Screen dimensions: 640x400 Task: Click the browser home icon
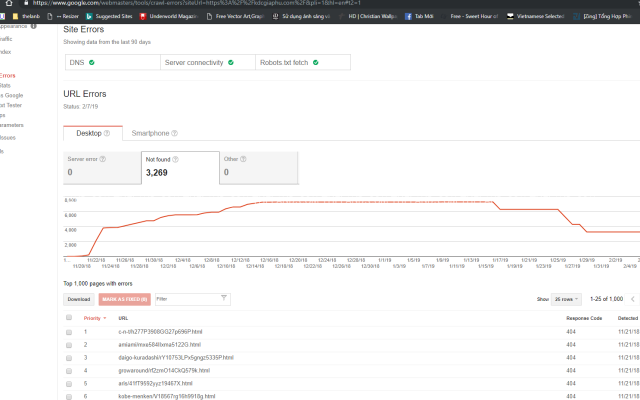pyautogui.click(x=8, y=3)
